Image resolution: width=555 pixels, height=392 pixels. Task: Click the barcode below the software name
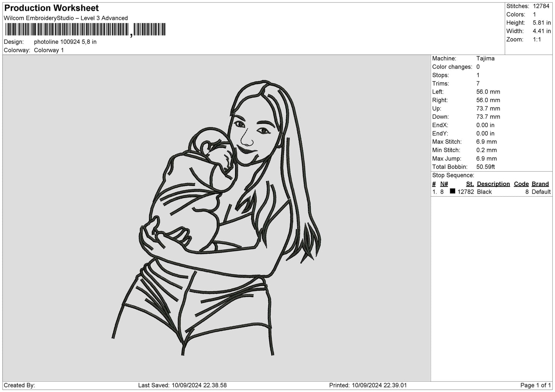(x=85, y=30)
